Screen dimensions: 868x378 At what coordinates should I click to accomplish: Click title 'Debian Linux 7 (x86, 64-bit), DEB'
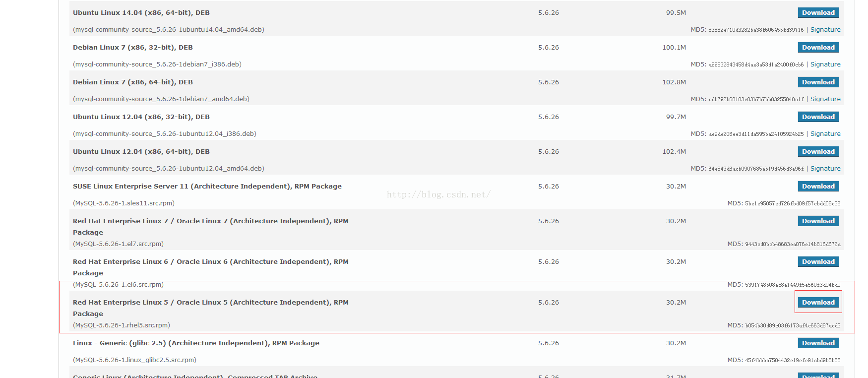pos(133,82)
